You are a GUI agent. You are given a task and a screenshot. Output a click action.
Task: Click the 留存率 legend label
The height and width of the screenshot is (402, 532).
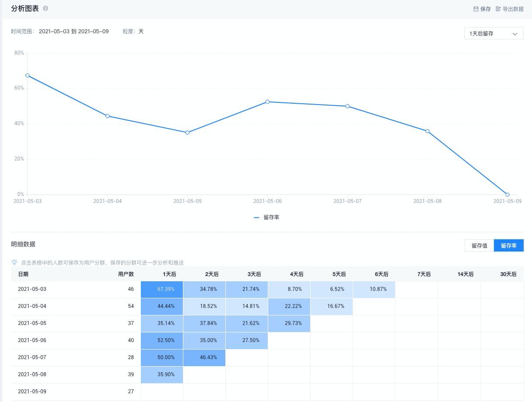[271, 217]
